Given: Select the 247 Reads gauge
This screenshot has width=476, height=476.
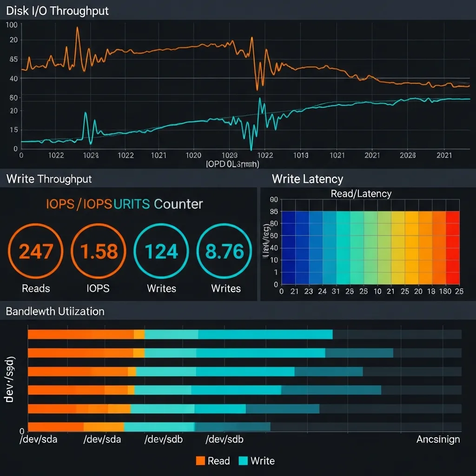Looking at the screenshot, I should [35, 251].
